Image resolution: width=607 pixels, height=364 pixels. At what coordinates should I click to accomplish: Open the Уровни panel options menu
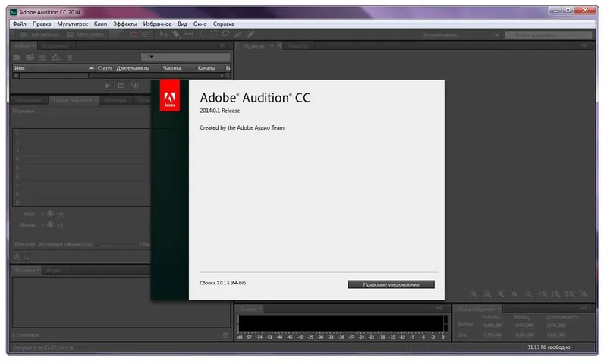coord(439,309)
